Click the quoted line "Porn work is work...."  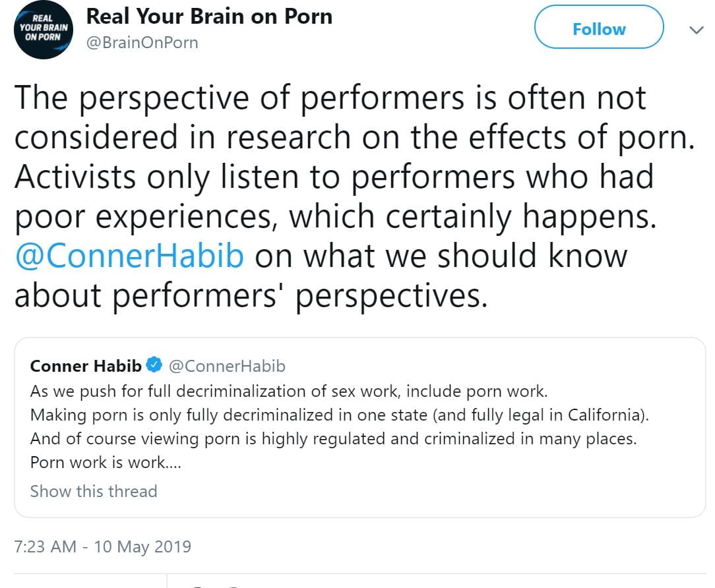(106, 463)
